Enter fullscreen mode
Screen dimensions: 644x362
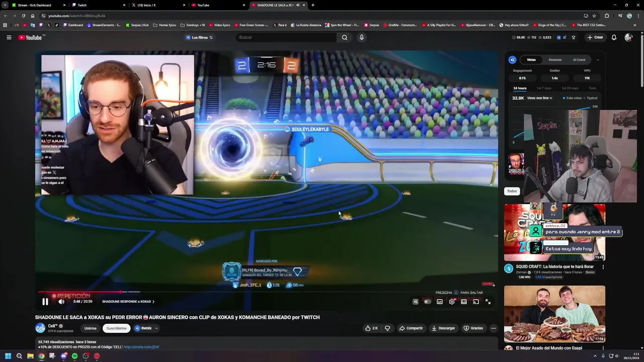488,302
